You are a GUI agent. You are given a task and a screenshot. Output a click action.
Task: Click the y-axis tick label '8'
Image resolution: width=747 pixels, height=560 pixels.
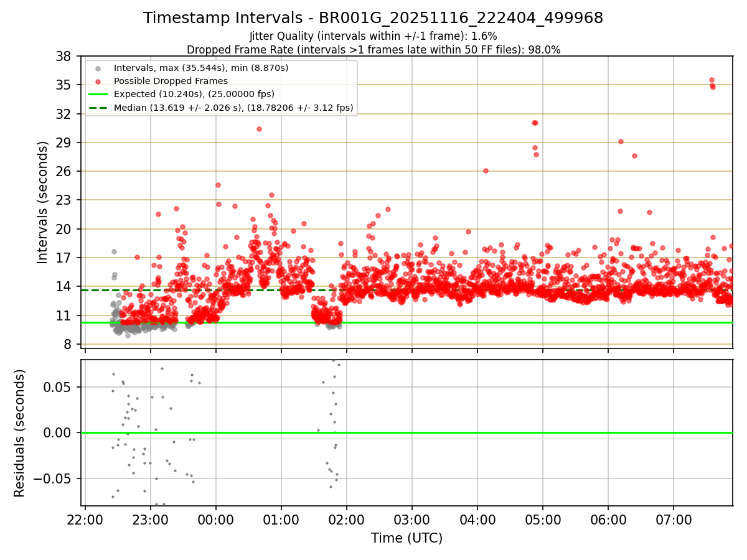click(x=67, y=344)
